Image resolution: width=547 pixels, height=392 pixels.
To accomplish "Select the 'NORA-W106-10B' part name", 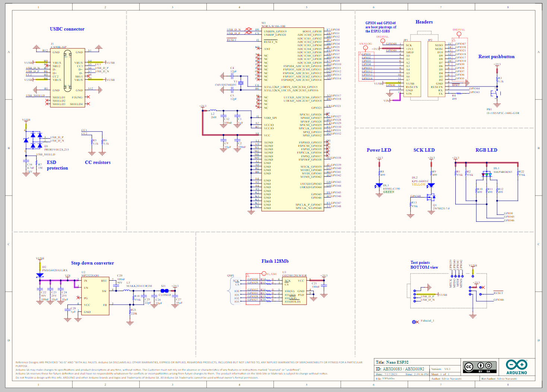I will 273,26.
